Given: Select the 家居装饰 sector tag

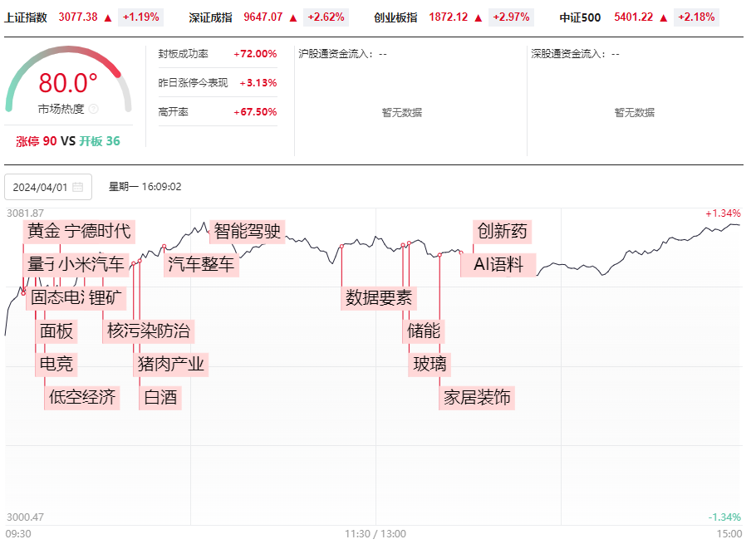Looking at the screenshot, I should 477,398.
